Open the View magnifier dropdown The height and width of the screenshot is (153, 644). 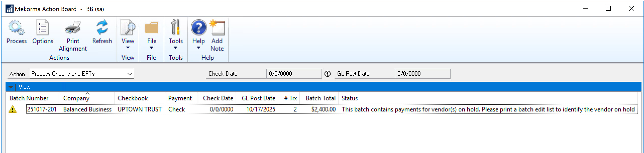tap(128, 28)
